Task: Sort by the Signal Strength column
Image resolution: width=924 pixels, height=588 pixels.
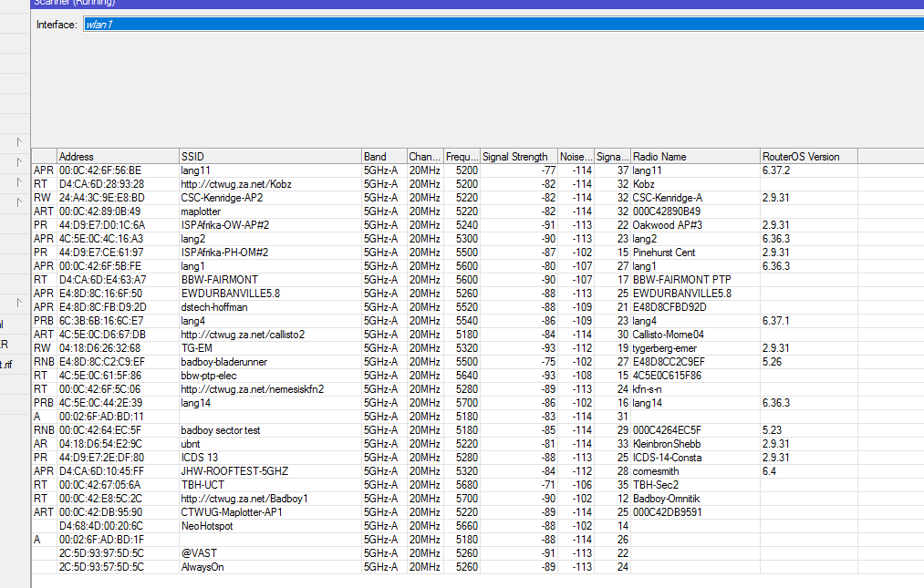Action: pos(517,157)
